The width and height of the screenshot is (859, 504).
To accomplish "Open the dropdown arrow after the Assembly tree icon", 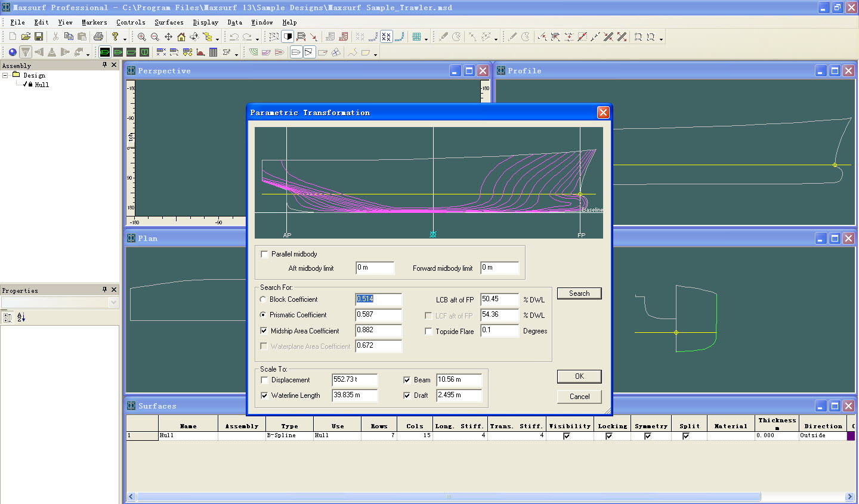I will point(217,39).
